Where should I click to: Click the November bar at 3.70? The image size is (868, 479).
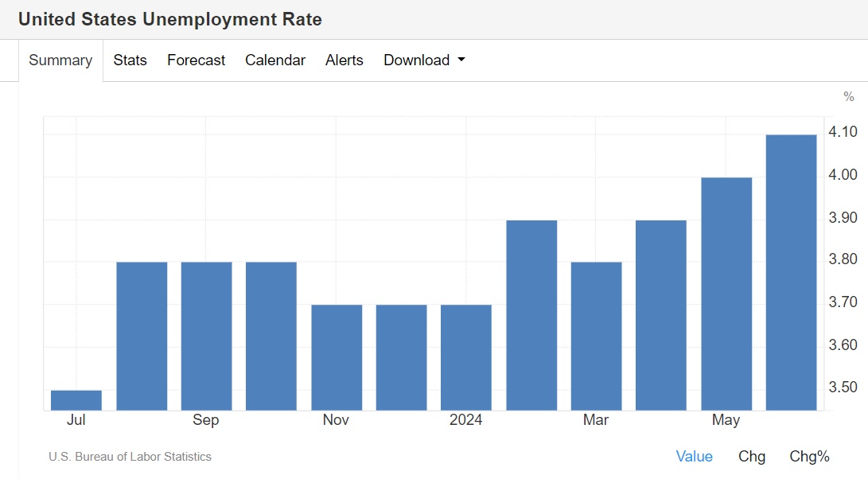tap(337, 358)
